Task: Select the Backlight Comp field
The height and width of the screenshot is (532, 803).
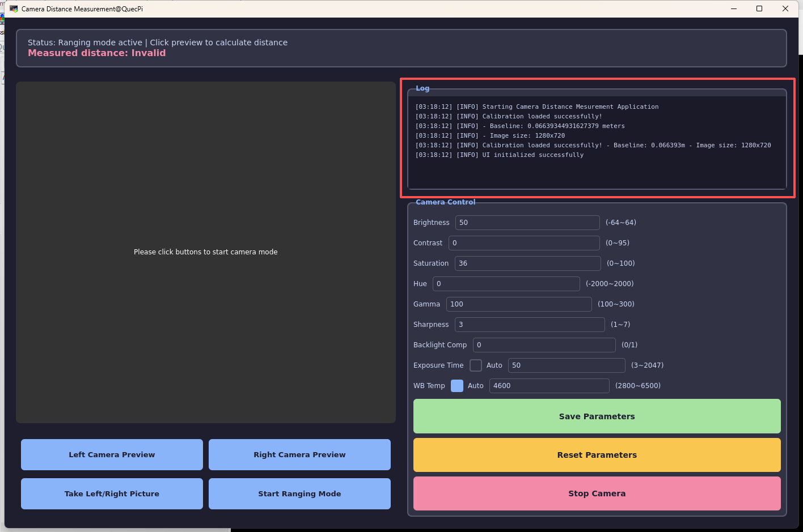Action: 544,345
